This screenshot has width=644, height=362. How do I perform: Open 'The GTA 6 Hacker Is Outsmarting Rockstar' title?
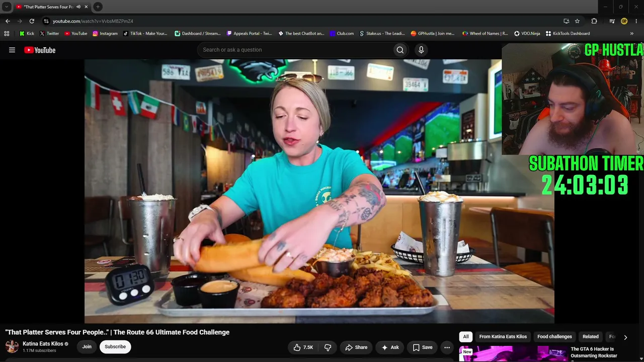click(x=594, y=352)
